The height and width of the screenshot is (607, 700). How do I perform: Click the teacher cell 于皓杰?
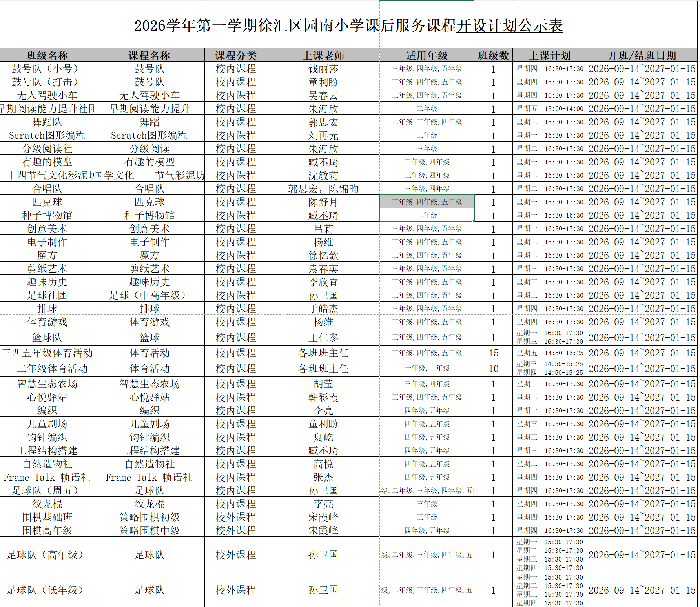(323, 309)
